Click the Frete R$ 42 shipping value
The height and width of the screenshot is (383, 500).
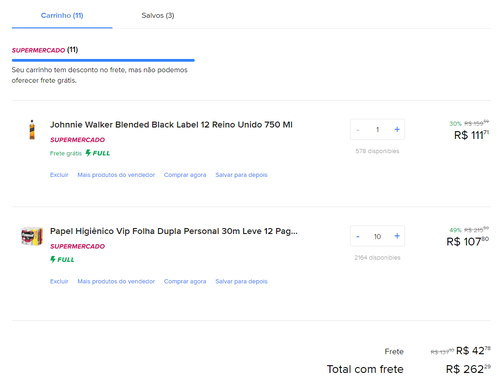(x=473, y=351)
